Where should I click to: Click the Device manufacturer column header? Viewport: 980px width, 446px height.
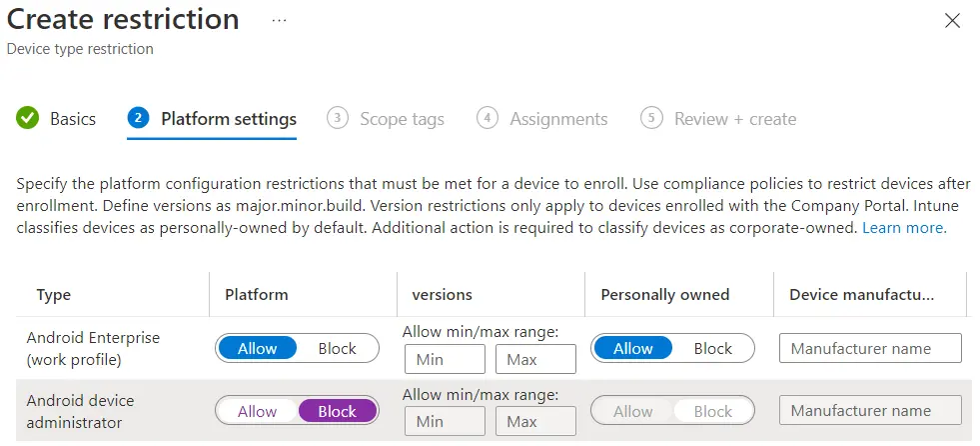click(x=861, y=295)
